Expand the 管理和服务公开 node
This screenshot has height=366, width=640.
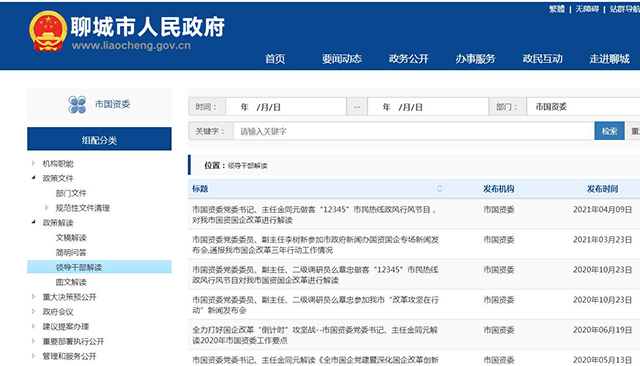33,356
